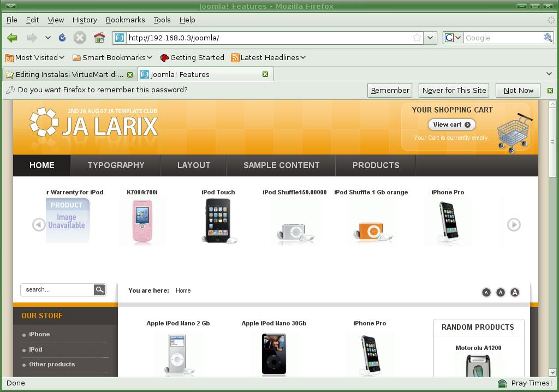Open iPhone category in Our Store
Viewport: 559px width, 392px height.
point(39,334)
